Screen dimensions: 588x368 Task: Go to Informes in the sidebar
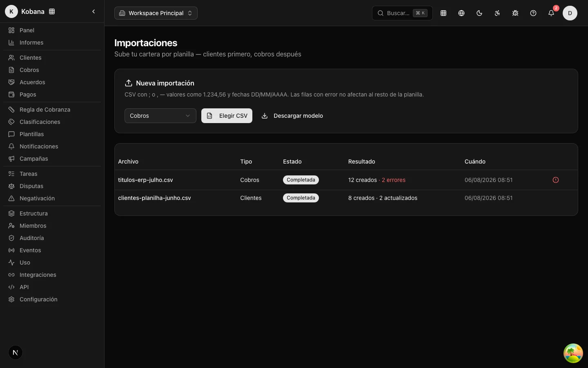[52, 43]
